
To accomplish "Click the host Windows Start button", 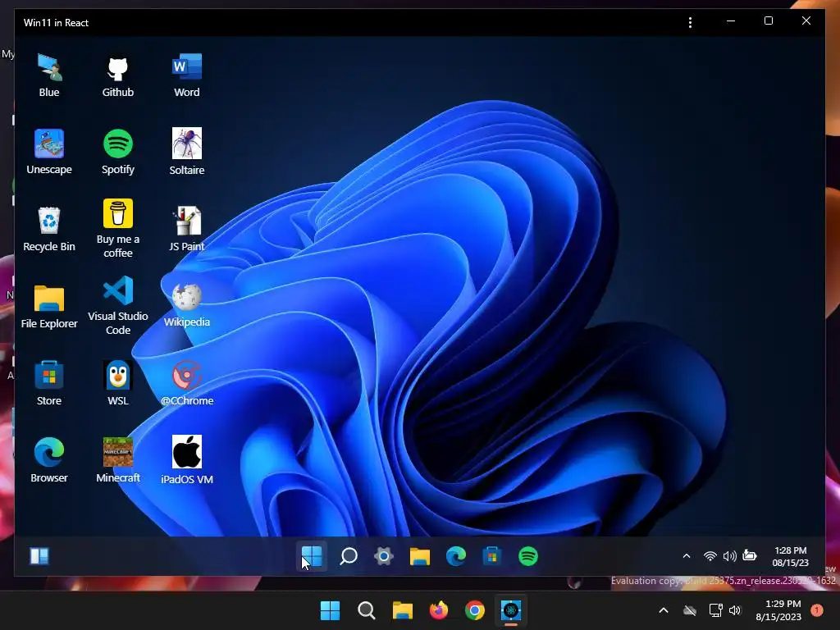I will pos(330,610).
